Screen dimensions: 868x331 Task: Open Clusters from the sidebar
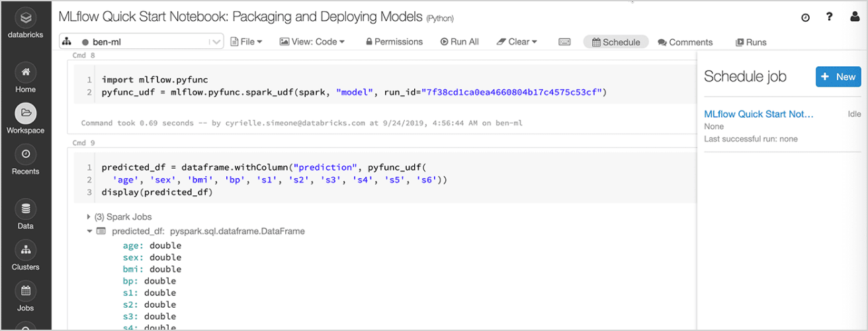(x=25, y=250)
